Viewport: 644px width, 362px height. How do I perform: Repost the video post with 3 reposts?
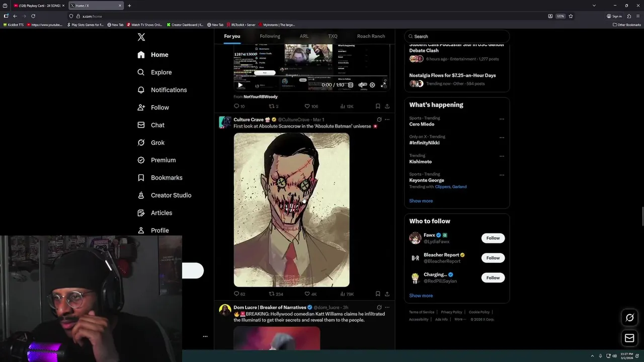tap(273, 107)
